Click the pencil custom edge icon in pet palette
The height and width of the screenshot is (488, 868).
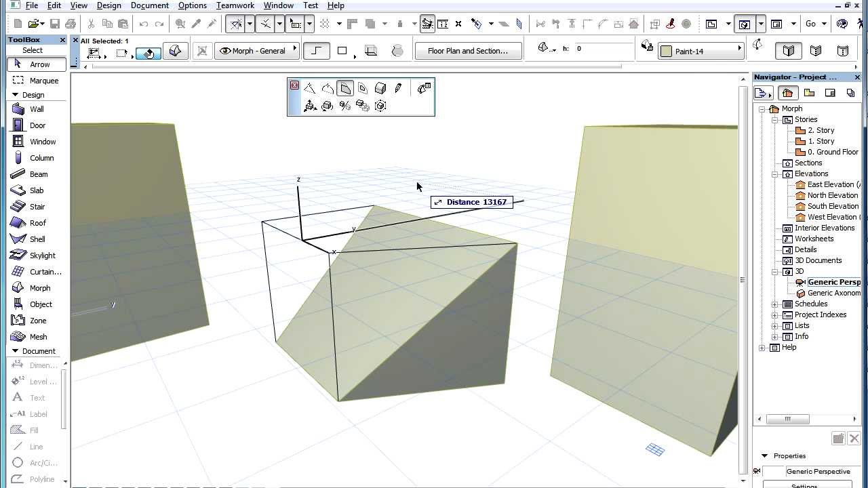[x=398, y=88]
